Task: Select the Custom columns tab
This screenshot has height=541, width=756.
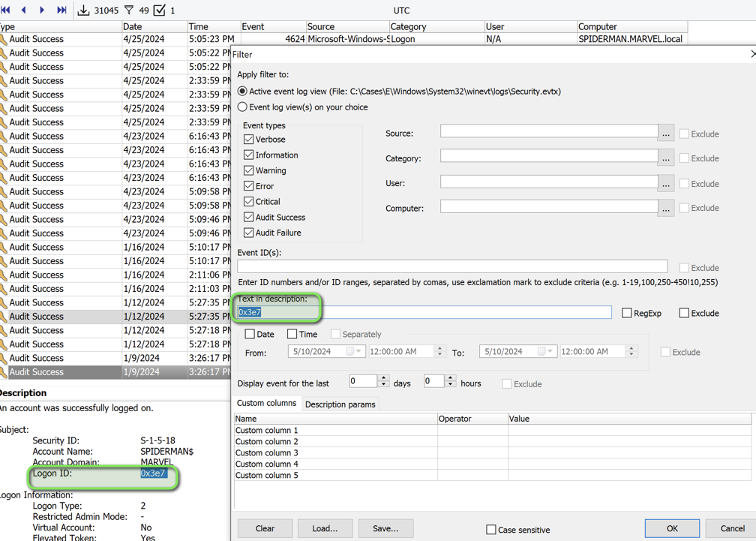Action: coord(266,403)
